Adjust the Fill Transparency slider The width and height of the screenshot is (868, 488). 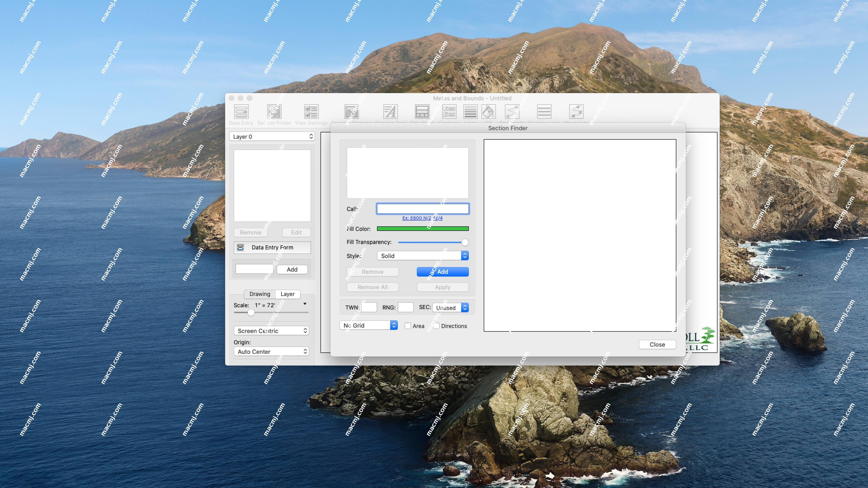[433, 242]
